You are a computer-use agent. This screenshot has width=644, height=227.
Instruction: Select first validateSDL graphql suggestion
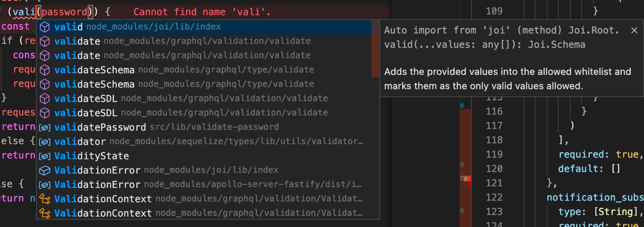pos(207,98)
